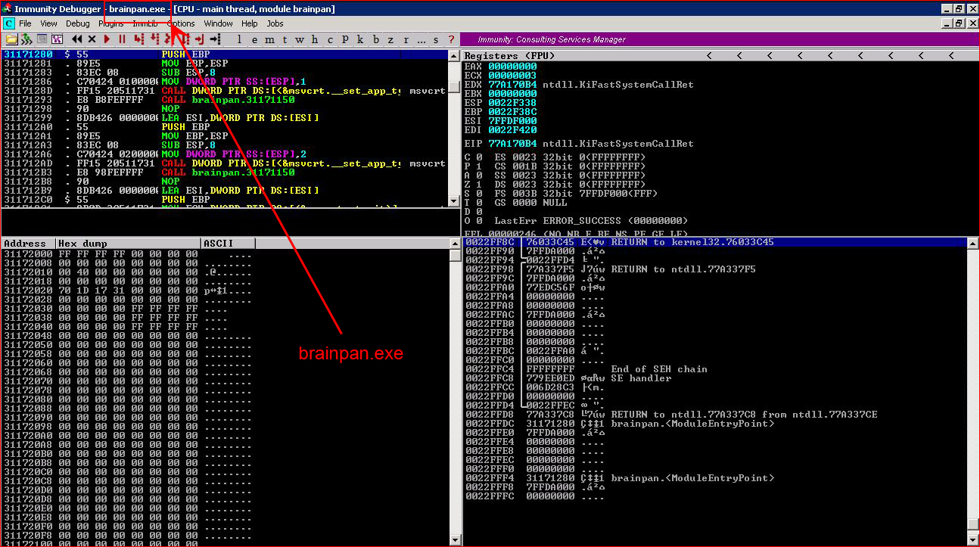Select EIP register value 77A170B4
The width and height of the screenshot is (980, 547).
tap(512, 144)
